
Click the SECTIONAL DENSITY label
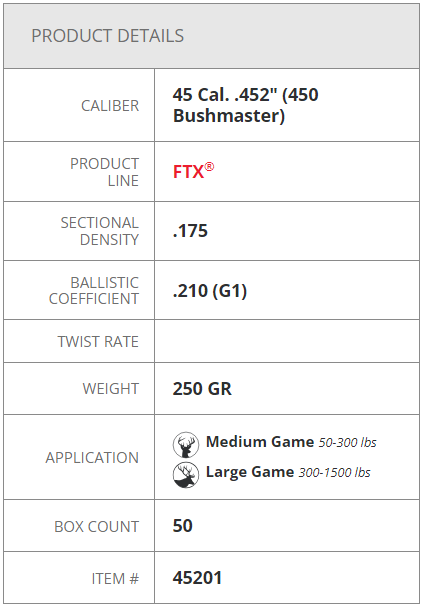pyautogui.click(x=100, y=231)
